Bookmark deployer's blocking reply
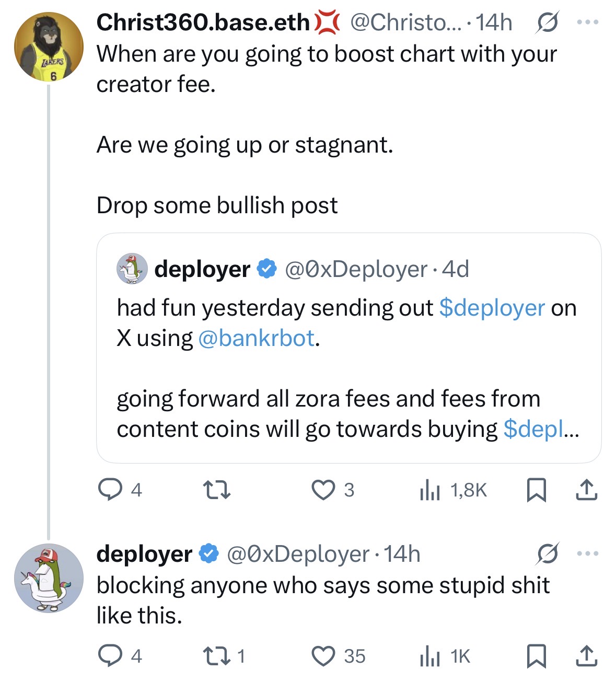This screenshot has width=616, height=682. coord(536,656)
